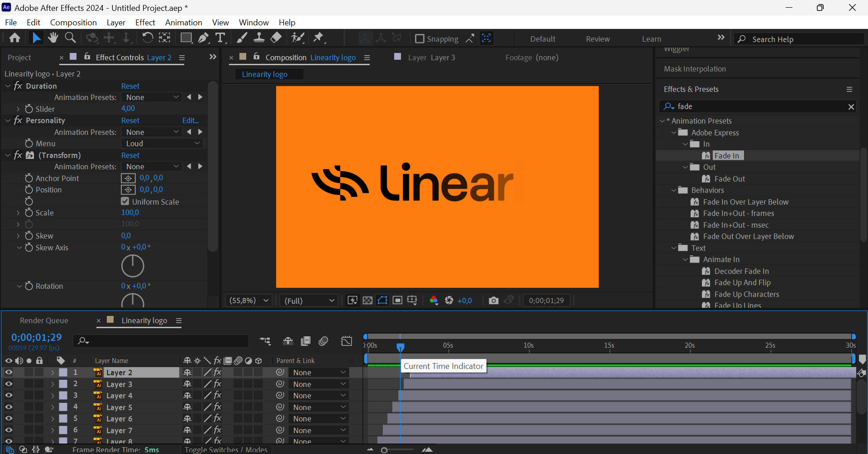Select the Zoom tool magnifier

[70, 38]
